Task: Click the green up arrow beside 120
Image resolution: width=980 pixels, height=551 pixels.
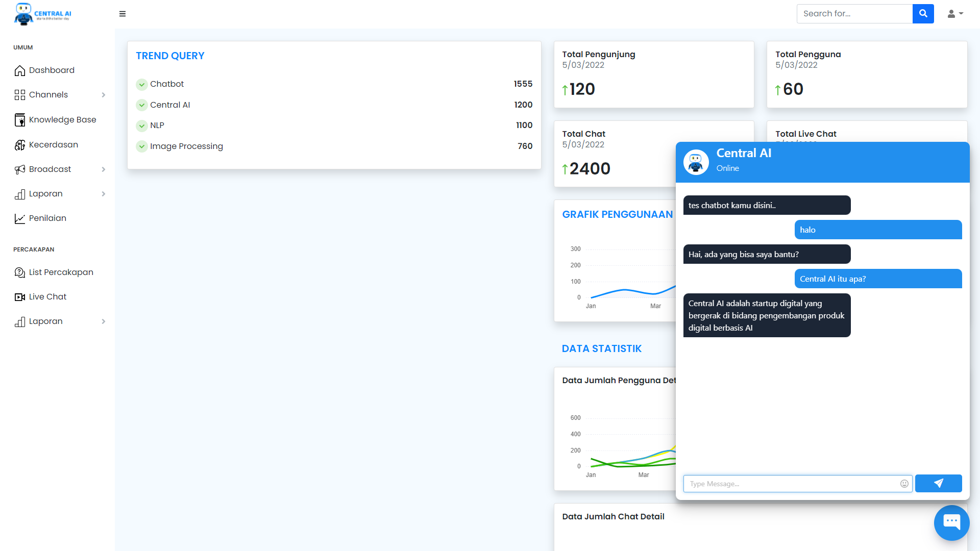Action: (x=565, y=90)
